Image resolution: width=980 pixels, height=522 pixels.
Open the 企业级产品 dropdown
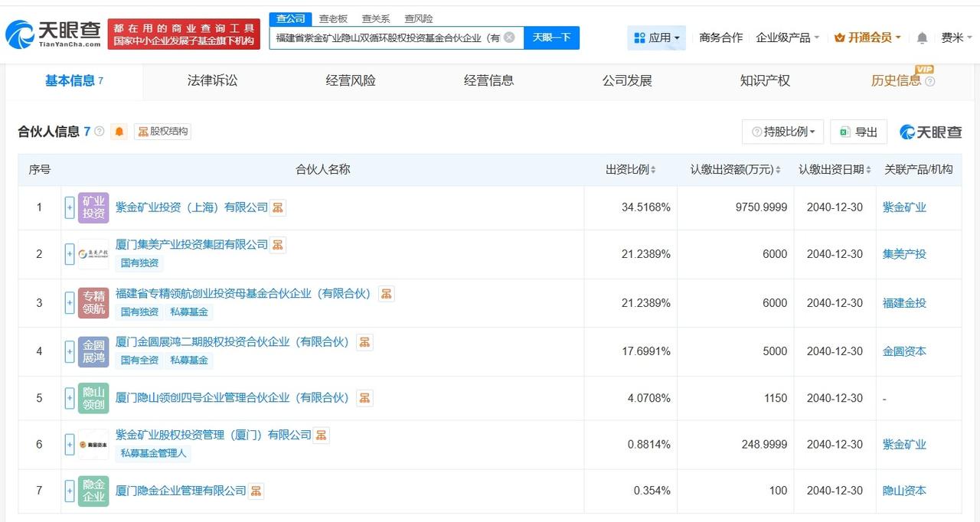[x=787, y=38]
